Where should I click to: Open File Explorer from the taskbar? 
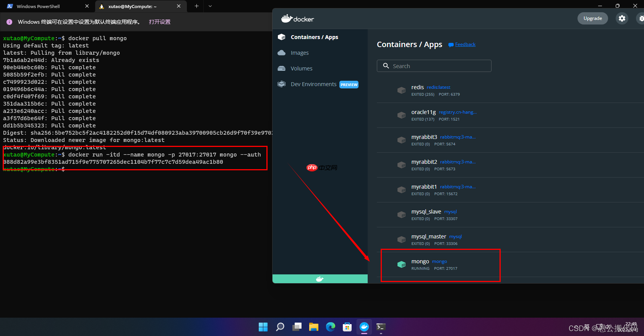click(x=314, y=327)
